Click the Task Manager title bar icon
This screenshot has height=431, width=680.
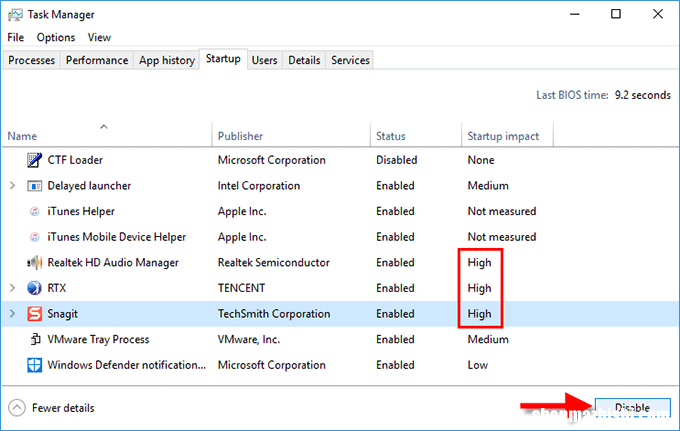tap(15, 15)
